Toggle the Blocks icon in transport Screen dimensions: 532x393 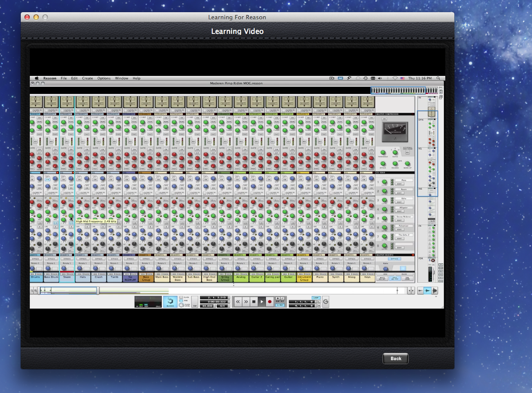point(170,301)
